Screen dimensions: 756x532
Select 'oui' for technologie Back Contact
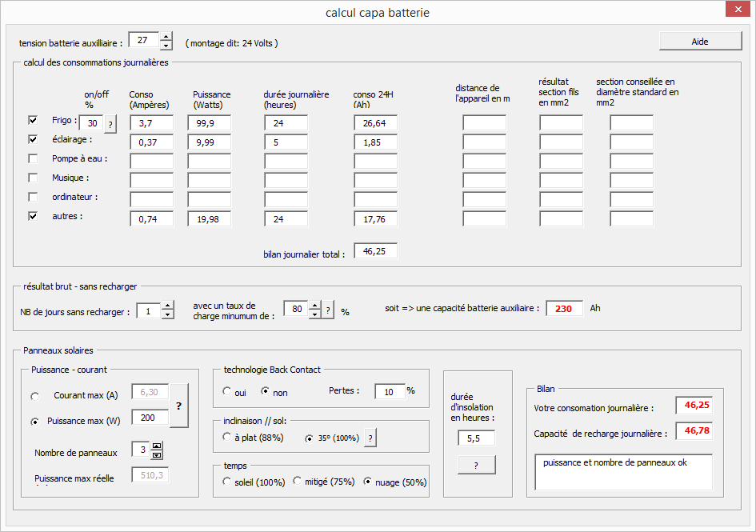coord(228,392)
